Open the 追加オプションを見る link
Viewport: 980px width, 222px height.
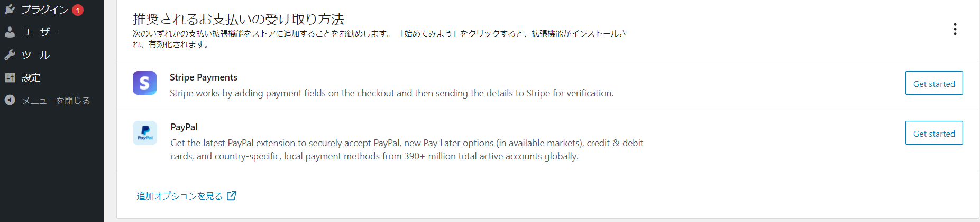[x=179, y=196]
